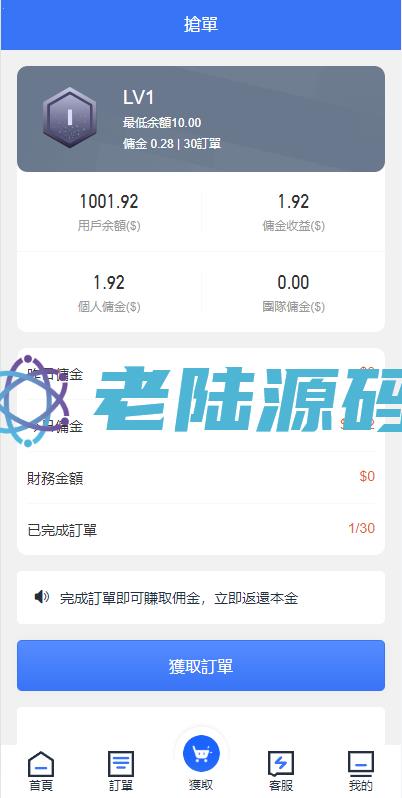Open the orders list icon
Viewport: 402px width, 798px height.
pyautogui.click(x=121, y=764)
